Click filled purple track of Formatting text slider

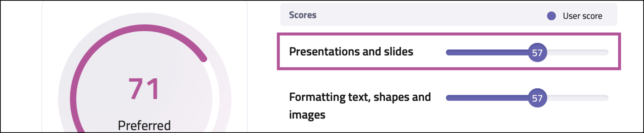(487, 98)
